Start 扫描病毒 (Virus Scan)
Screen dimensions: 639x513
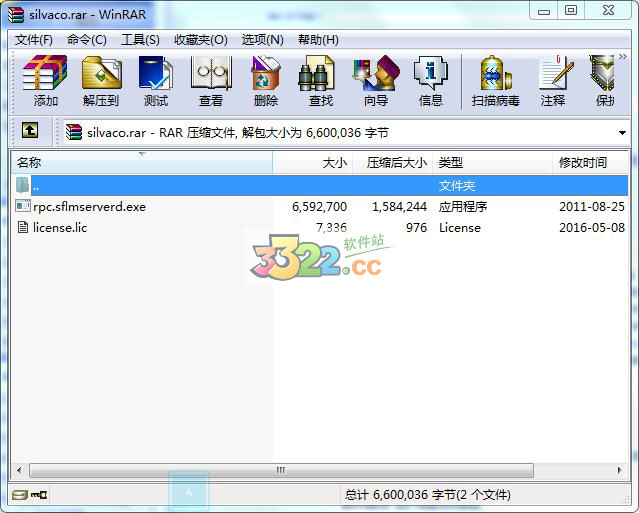[x=496, y=81]
